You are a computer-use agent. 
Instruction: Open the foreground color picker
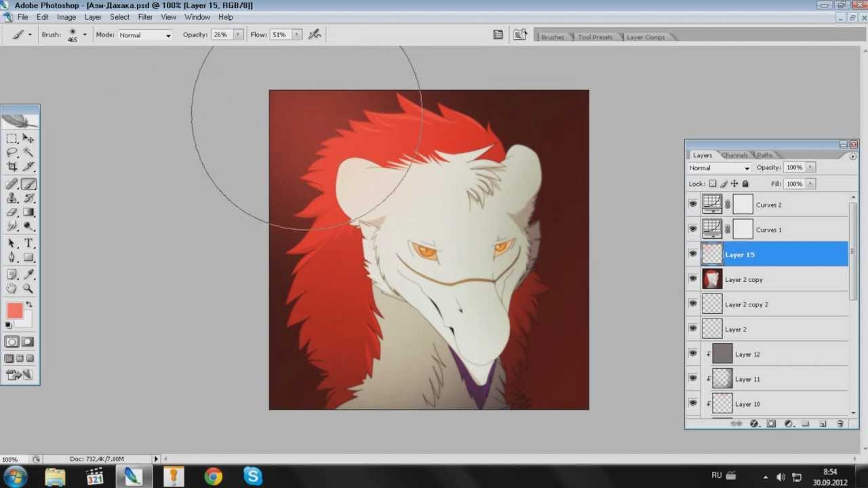pos(15,310)
